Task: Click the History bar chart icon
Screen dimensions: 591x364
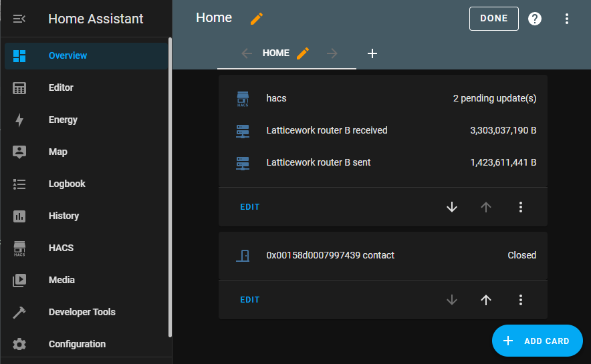Action: tap(19, 216)
